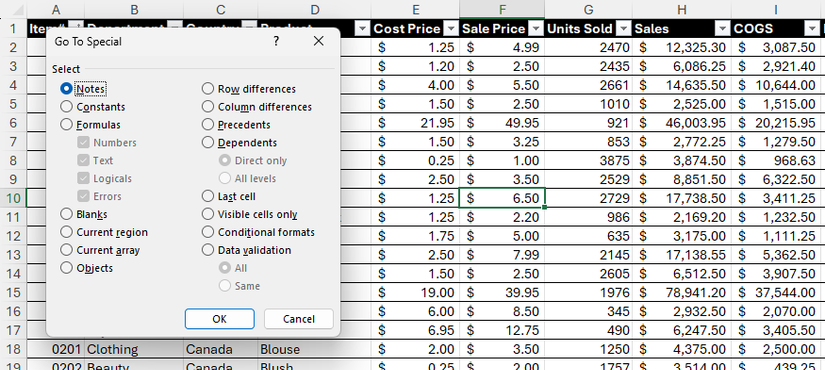Select the Dependents radio option

(208, 143)
